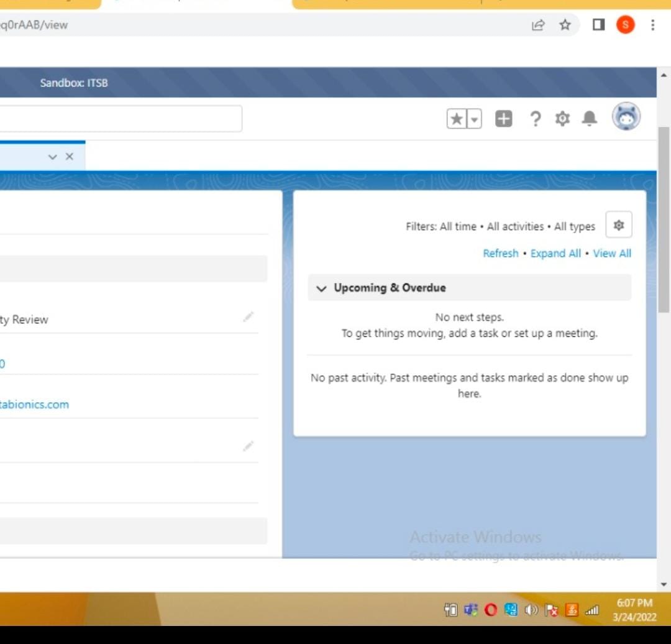Open the Action Center flag tray icon
671x644 pixels.
pos(551,609)
